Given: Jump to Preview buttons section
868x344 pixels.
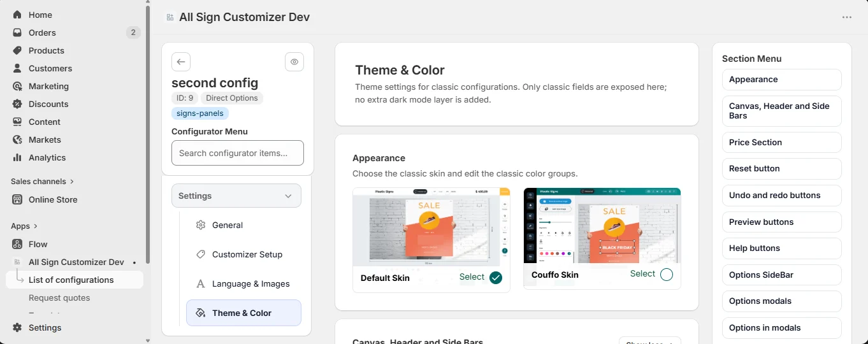Looking at the screenshot, I should pos(781,222).
